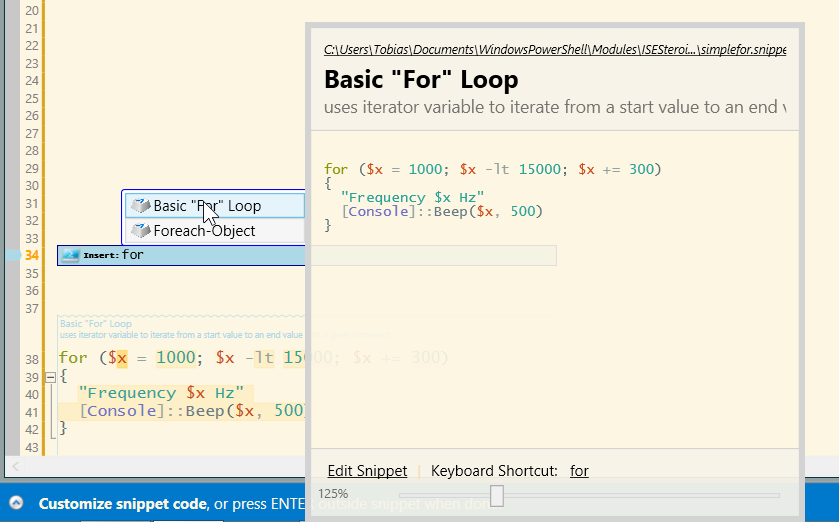The width and height of the screenshot is (839, 522).
Task: Choose Foreach-Object in the snippet list
Action: [204, 231]
